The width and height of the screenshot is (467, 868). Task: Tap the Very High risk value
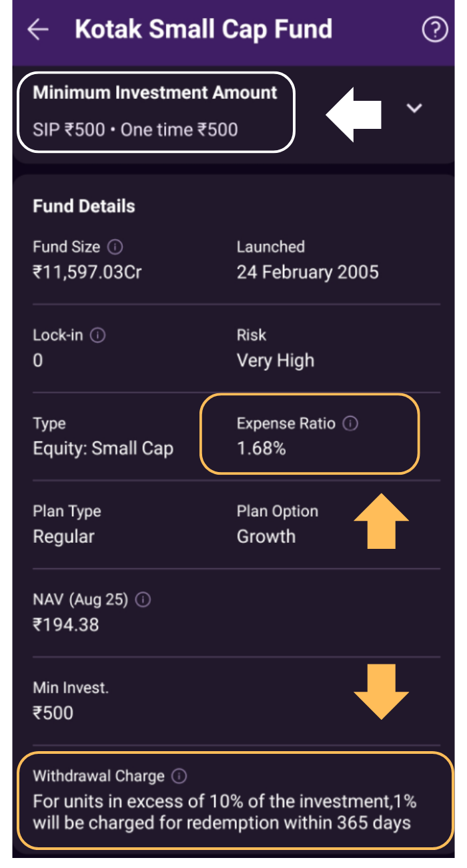[x=276, y=361]
